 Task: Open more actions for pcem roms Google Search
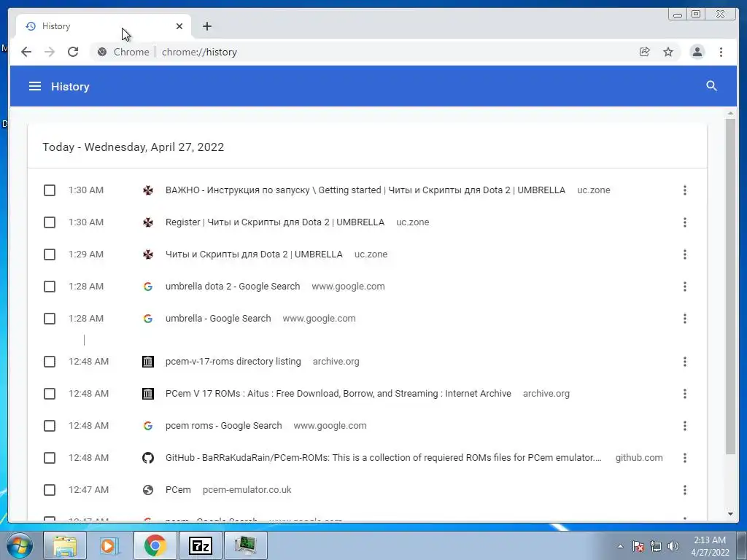point(684,426)
